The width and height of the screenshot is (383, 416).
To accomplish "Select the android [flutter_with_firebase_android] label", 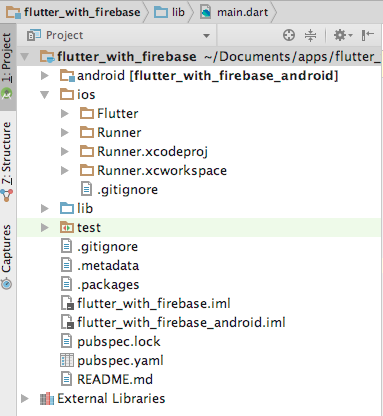I will (208, 76).
